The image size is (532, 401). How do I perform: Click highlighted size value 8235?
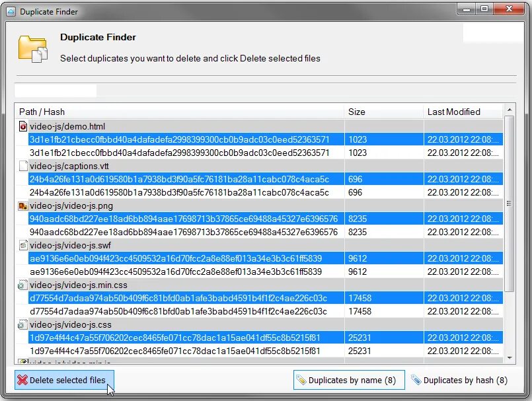point(358,219)
